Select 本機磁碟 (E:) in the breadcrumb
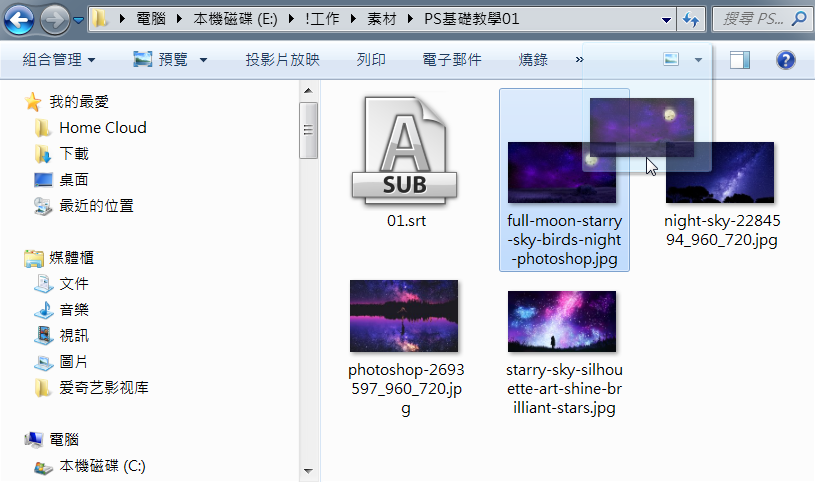 (x=235, y=19)
